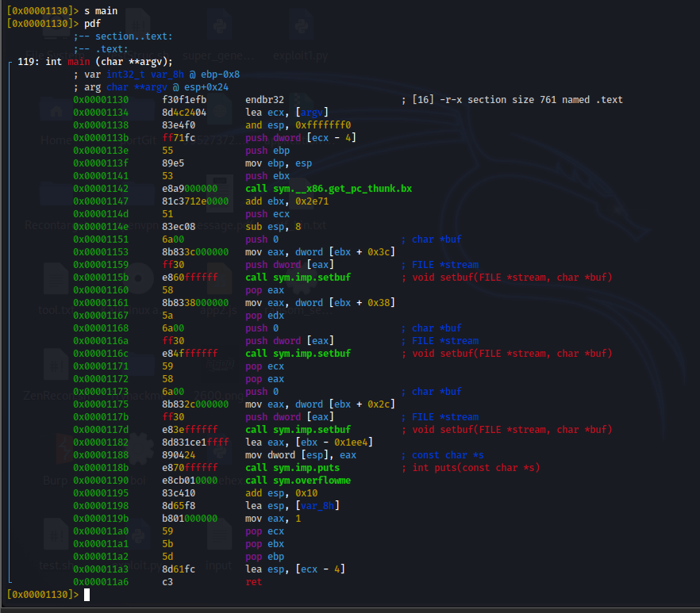This screenshot has height=613, width=700.
Task: Collapse the main function disassembly fold bracket
Action: coord(10,61)
